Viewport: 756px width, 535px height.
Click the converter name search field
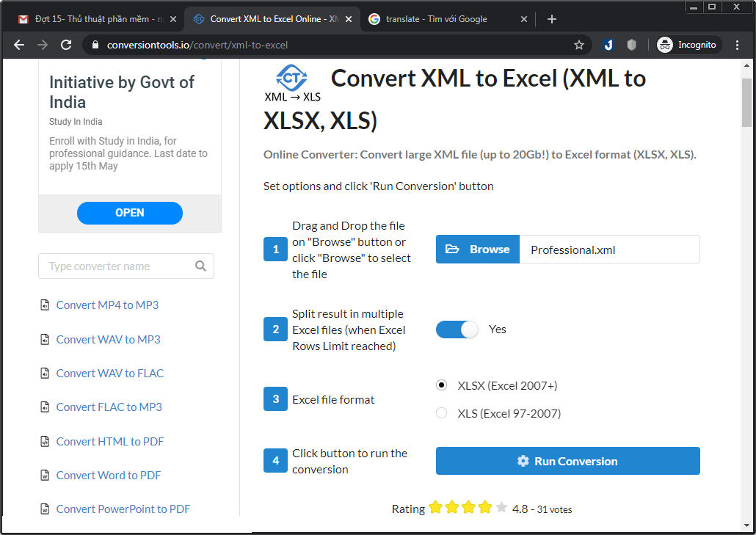(117, 266)
